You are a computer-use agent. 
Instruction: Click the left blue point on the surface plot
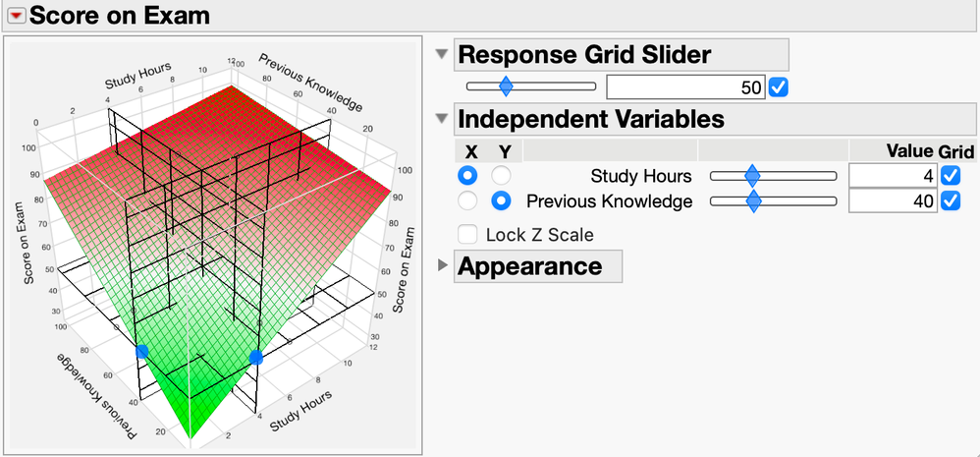(141, 351)
